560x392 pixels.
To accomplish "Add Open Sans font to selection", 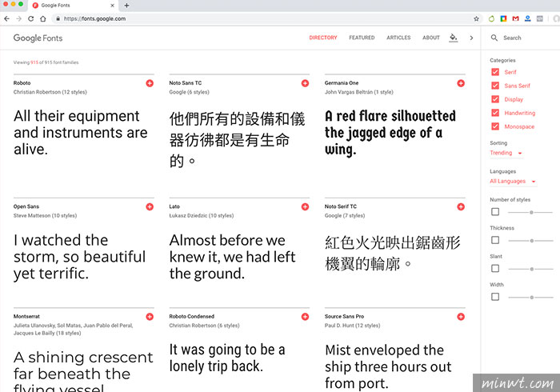I will click(150, 206).
